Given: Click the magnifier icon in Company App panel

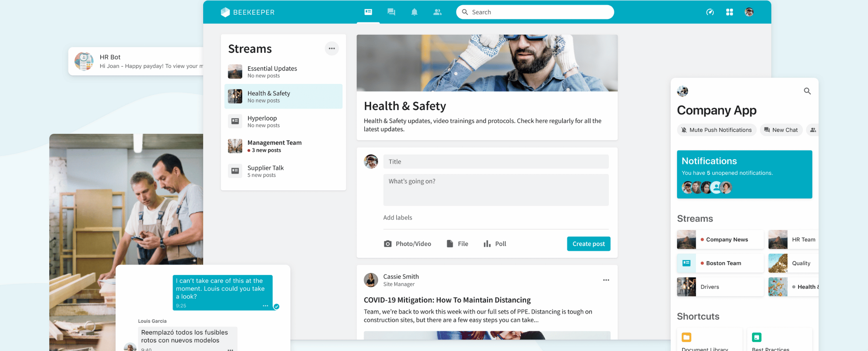Looking at the screenshot, I should click(x=807, y=91).
